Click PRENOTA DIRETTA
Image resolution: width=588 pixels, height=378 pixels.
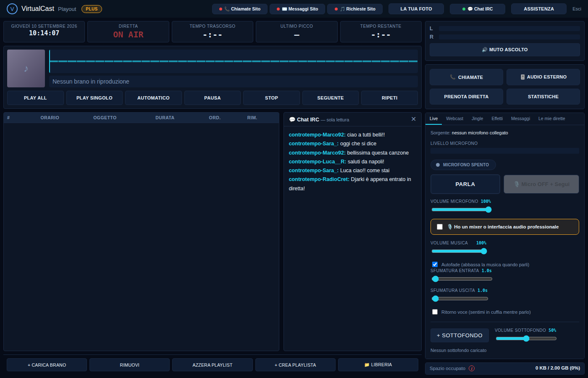[x=466, y=97]
